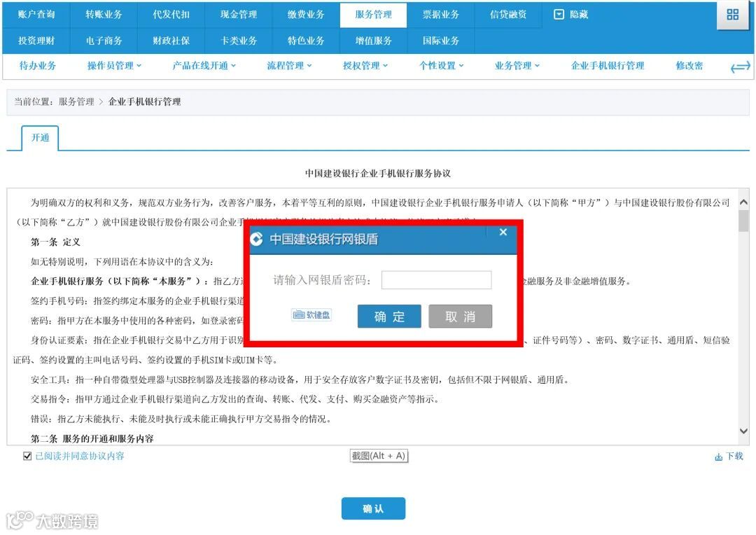The width and height of the screenshot is (756, 535).
Task: Close the 网银盾 dialog with the X
Action: pyautogui.click(x=503, y=232)
